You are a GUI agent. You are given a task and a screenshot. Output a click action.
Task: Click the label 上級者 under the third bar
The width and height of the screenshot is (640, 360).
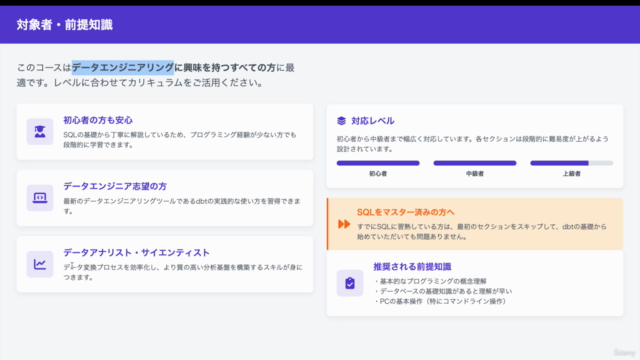click(x=571, y=173)
